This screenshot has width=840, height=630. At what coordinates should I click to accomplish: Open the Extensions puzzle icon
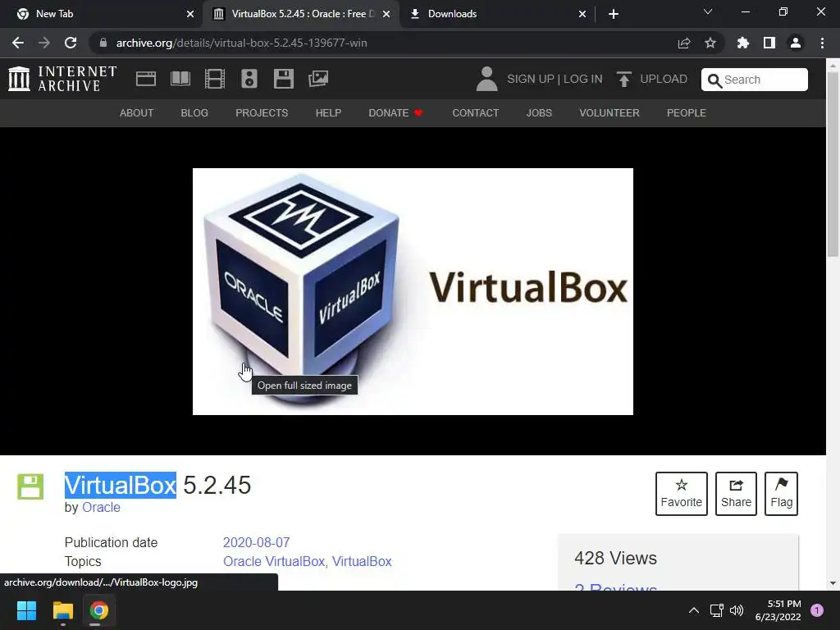742,43
